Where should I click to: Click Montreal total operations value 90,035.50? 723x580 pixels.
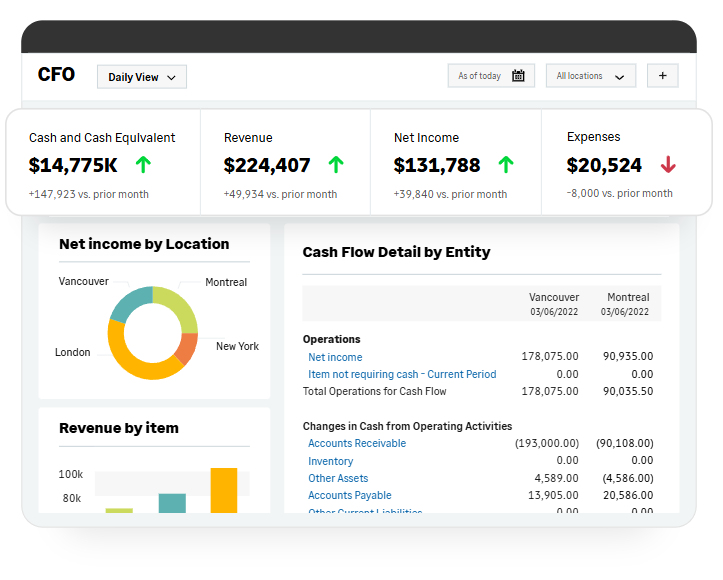tap(628, 391)
